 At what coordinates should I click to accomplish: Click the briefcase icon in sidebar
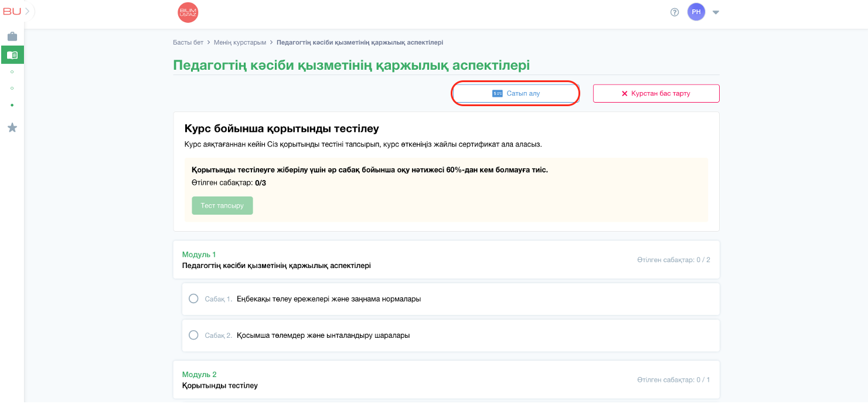(x=12, y=36)
